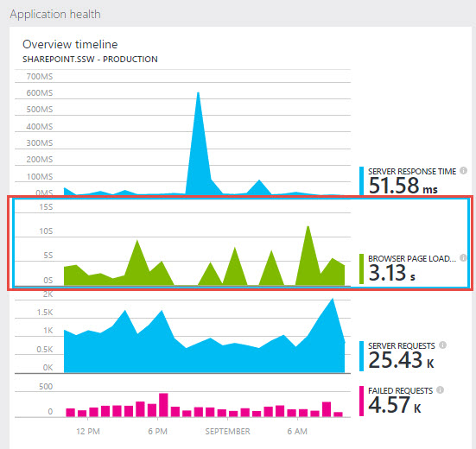This screenshot has width=476, height=449.
Task: Click the 6 PM time axis label
Action: (x=157, y=432)
